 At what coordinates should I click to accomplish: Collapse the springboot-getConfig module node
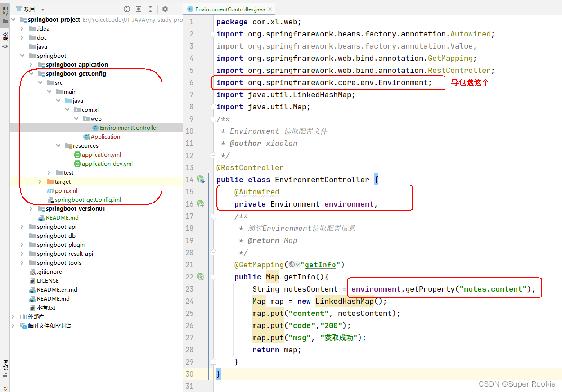tap(31, 73)
